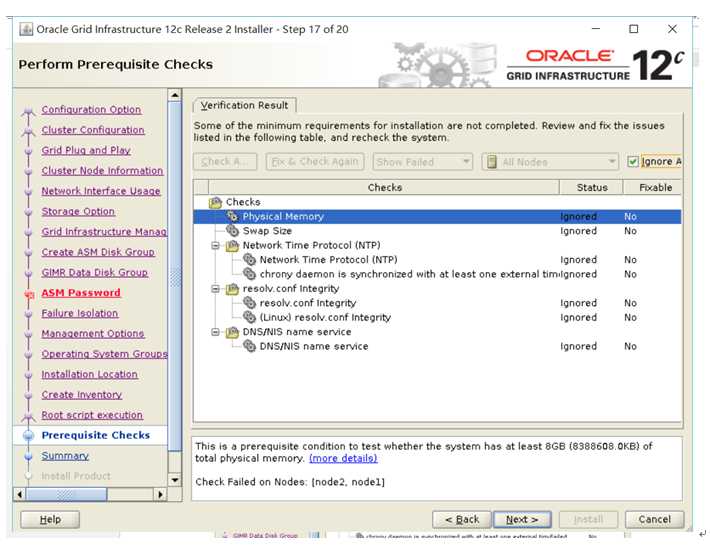
Task: Click the Network Time Protocol group folder icon
Action: click(x=232, y=245)
